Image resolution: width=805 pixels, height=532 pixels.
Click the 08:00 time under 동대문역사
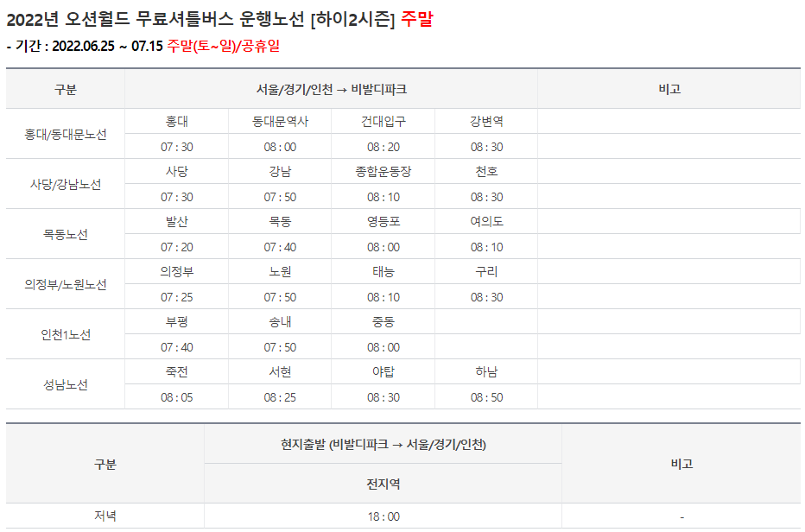click(280, 147)
